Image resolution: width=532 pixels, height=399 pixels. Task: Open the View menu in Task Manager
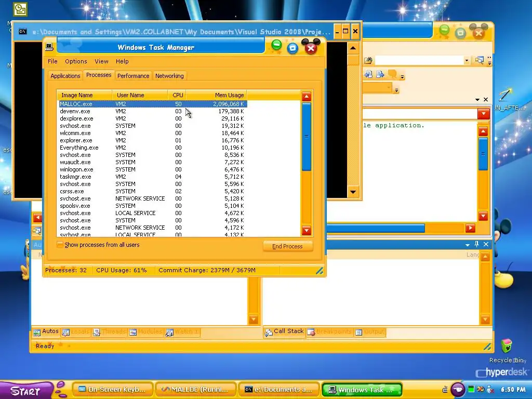coord(101,61)
